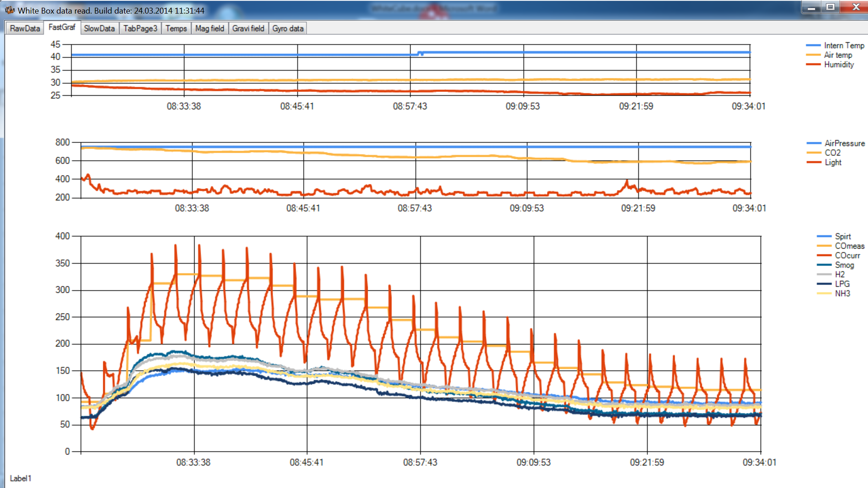Open the RawData tab

pyautogui.click(x=25, y=29)
